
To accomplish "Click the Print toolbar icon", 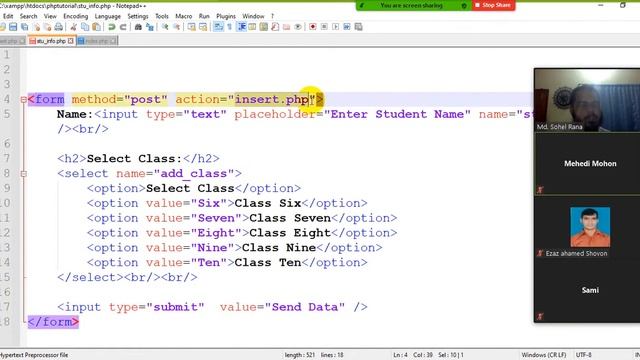I will tap(59, 27).
